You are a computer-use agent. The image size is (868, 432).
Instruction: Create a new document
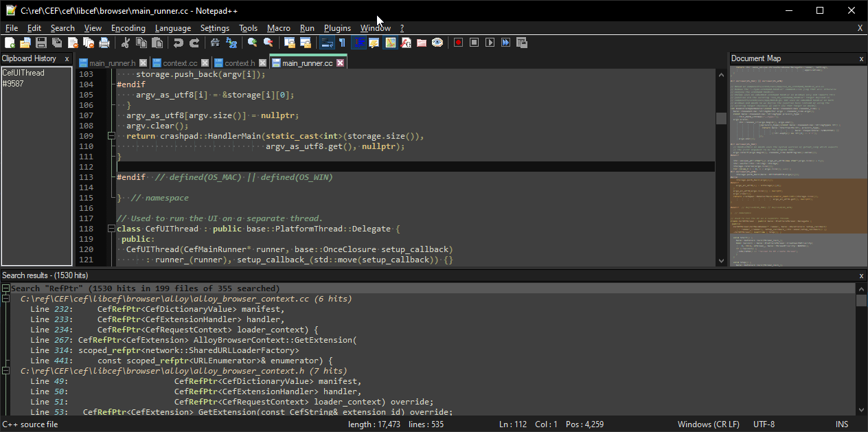(x=9, y=43)
